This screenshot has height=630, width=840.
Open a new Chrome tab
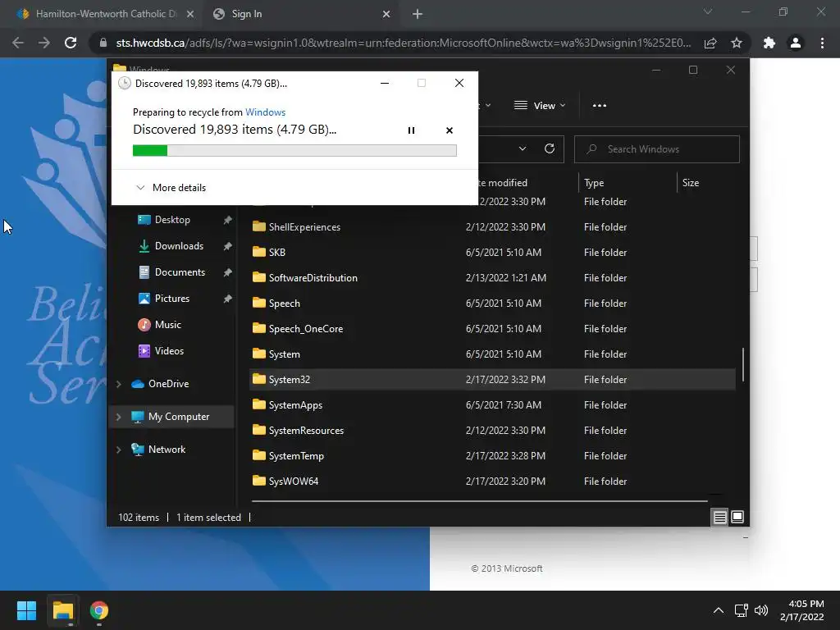(x=418, y=14)
